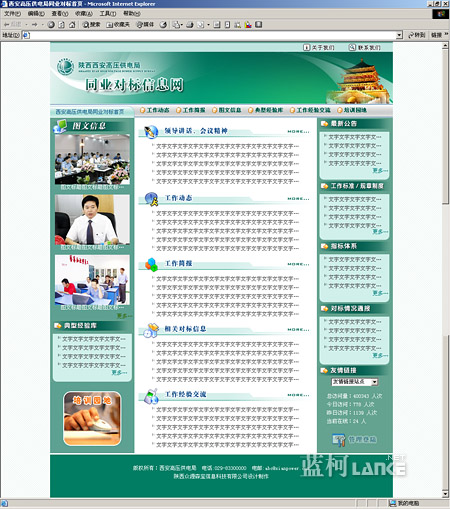Click the vertical scrollbar down arrow

coord(445,494)
